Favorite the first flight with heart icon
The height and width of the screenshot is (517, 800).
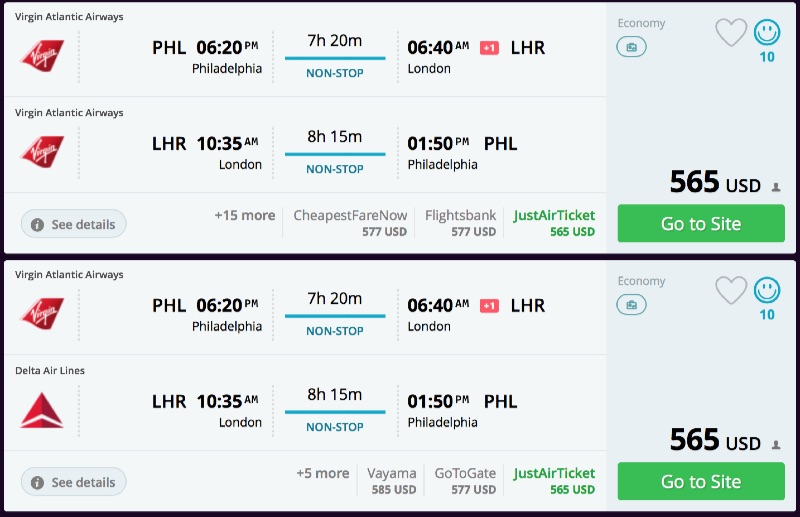[731, 33]
